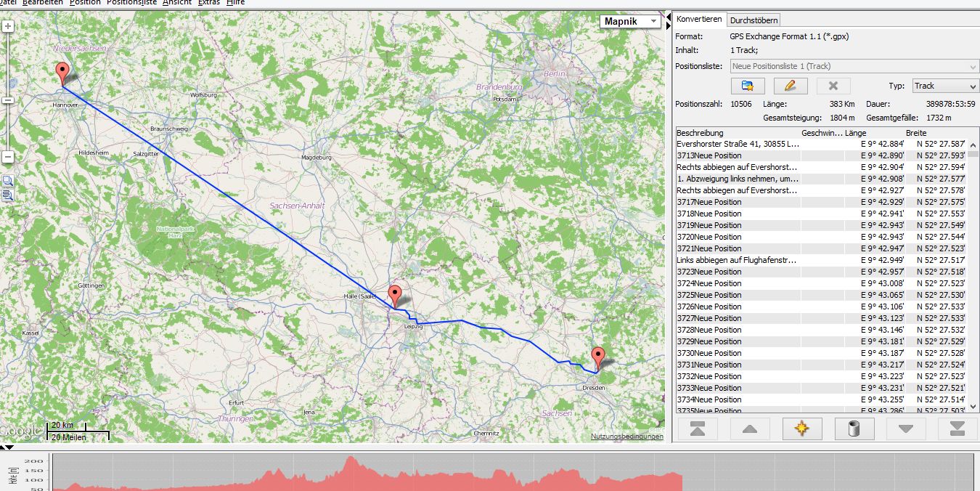Viewport: 980px width, 491px height.
Task: Zoom out with the map minus button
Action: 8,157
